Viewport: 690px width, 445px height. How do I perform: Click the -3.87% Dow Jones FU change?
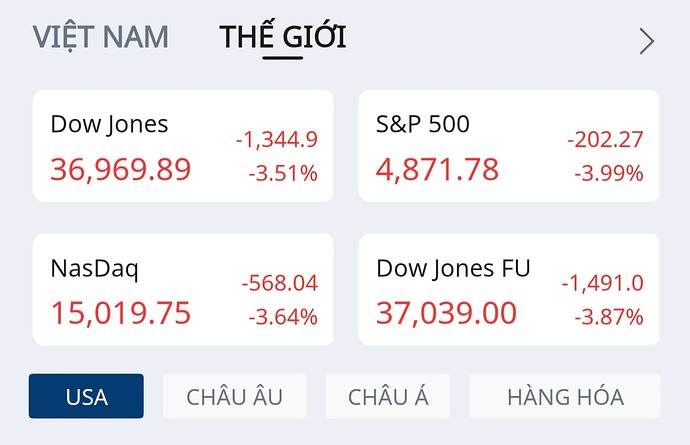(x=609, y=318)
